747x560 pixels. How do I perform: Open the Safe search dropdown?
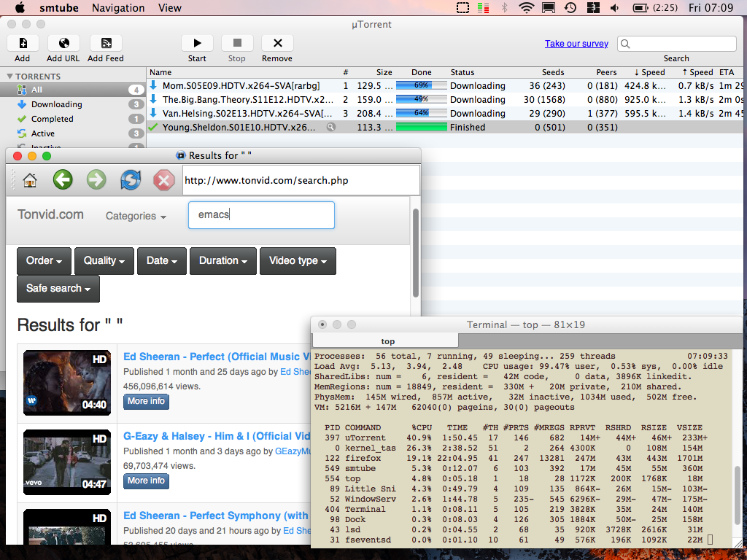tap(58, 289)
